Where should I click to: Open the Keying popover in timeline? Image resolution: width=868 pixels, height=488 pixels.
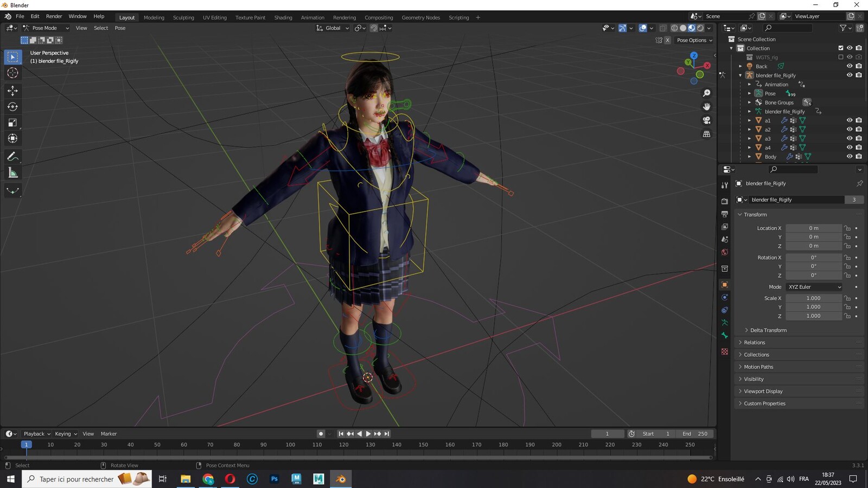coord(66,434)
